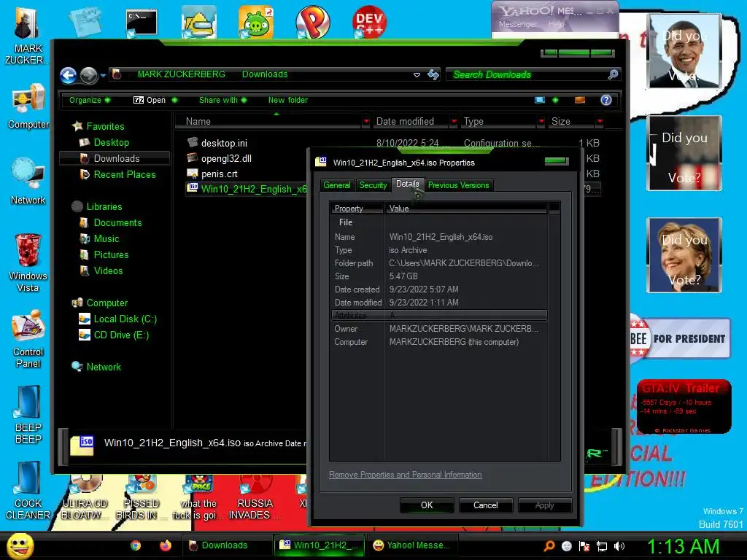This screenshot has height=560, width=747.
Task: Open Recent Places in the sidebar
Action: (124, 175)
